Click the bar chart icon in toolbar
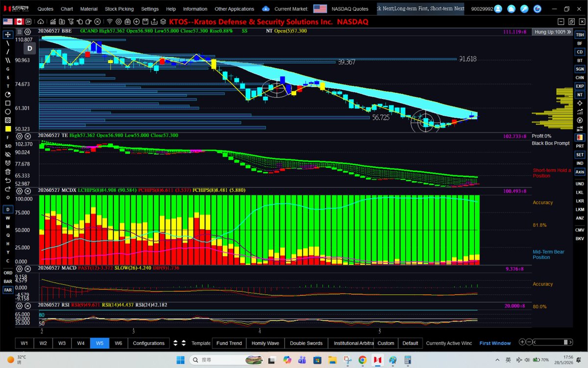This screenshot has width=588, height=368. point(53,22)
